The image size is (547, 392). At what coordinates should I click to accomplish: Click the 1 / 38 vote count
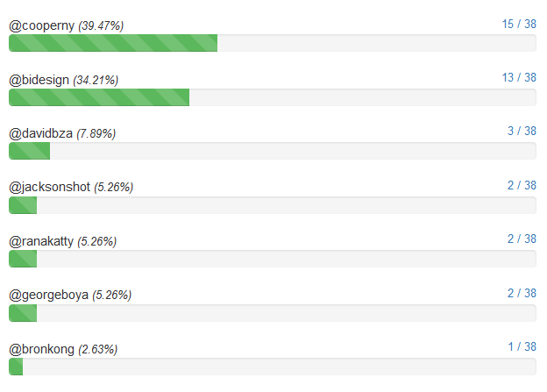[522, 346]
